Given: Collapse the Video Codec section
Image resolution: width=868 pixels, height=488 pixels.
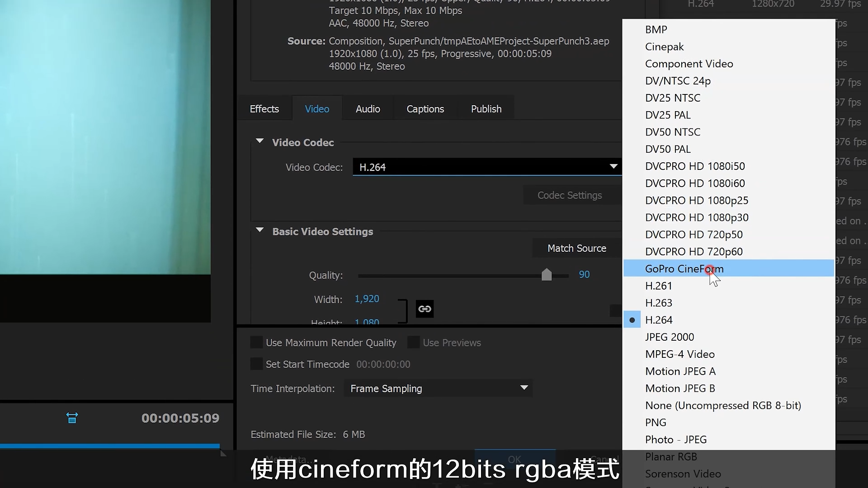Looking at the screenshot, I should tap(259, 141).
